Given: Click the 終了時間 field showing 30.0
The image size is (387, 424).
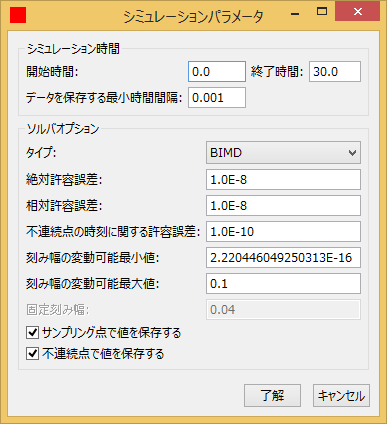Looking at the screenshot, I should point(335,72).
